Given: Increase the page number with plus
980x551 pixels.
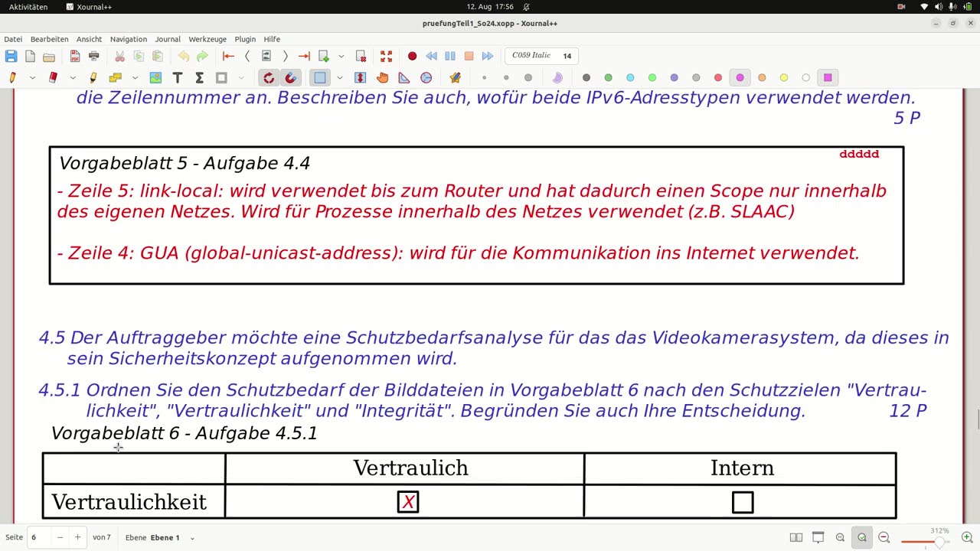Looking at the screenshot, I should pyautogui.click(x=77, y=537).
